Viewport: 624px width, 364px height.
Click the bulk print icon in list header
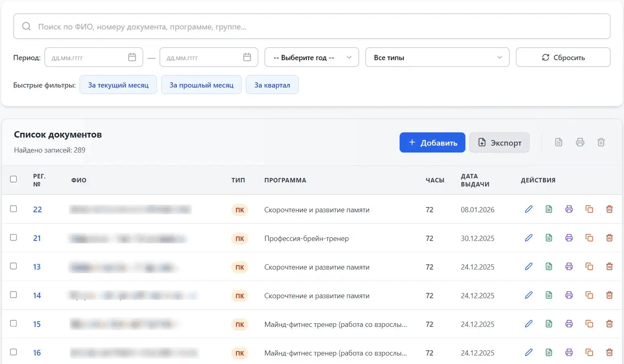580,142
